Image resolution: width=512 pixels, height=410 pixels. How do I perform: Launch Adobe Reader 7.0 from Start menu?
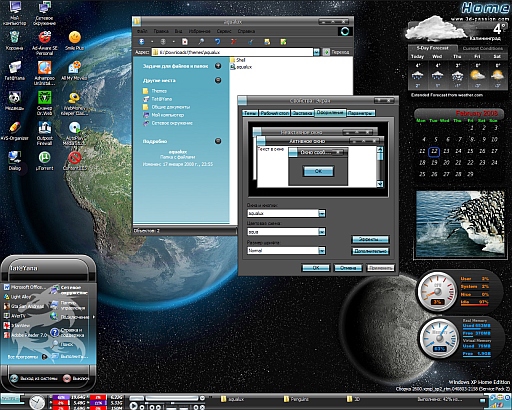(x=26, y=335)
